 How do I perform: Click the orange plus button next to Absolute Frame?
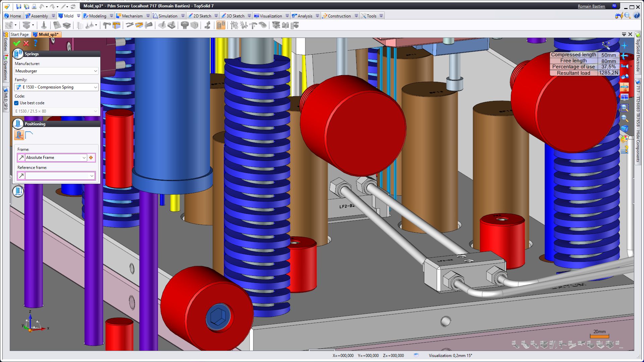[x=91, y=158]
